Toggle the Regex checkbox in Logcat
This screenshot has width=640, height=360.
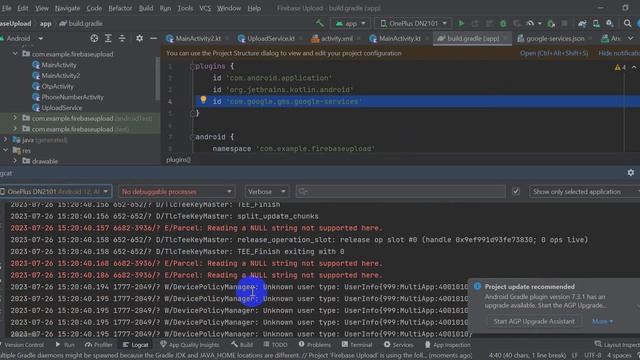(516, 191)
